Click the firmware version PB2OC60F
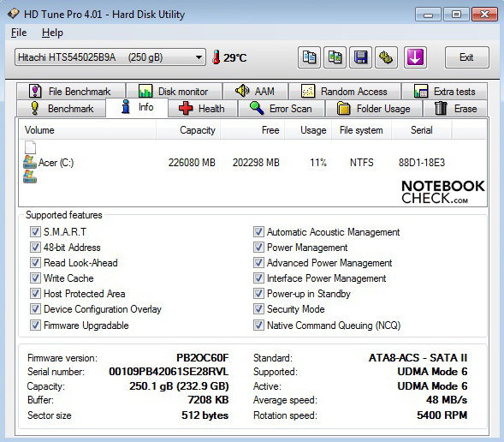Image resolution: width=504 pixels, height=442 pixels. 203,358
